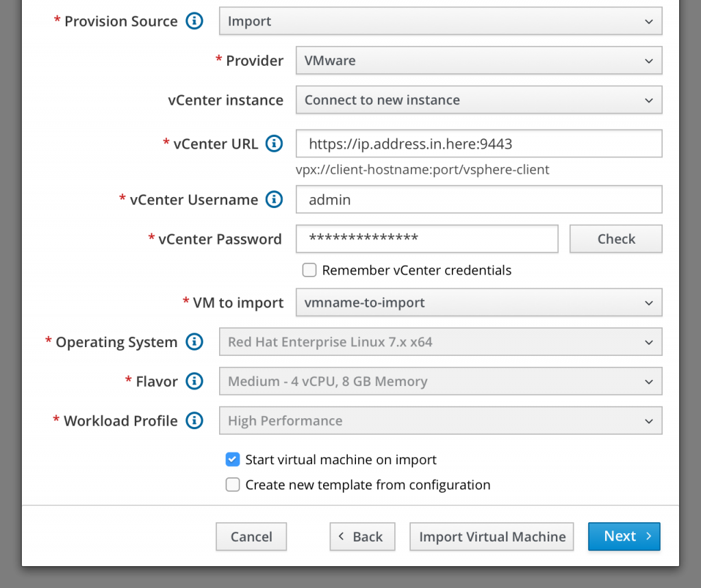Open the VM to import dropdown

coord(479,303)
